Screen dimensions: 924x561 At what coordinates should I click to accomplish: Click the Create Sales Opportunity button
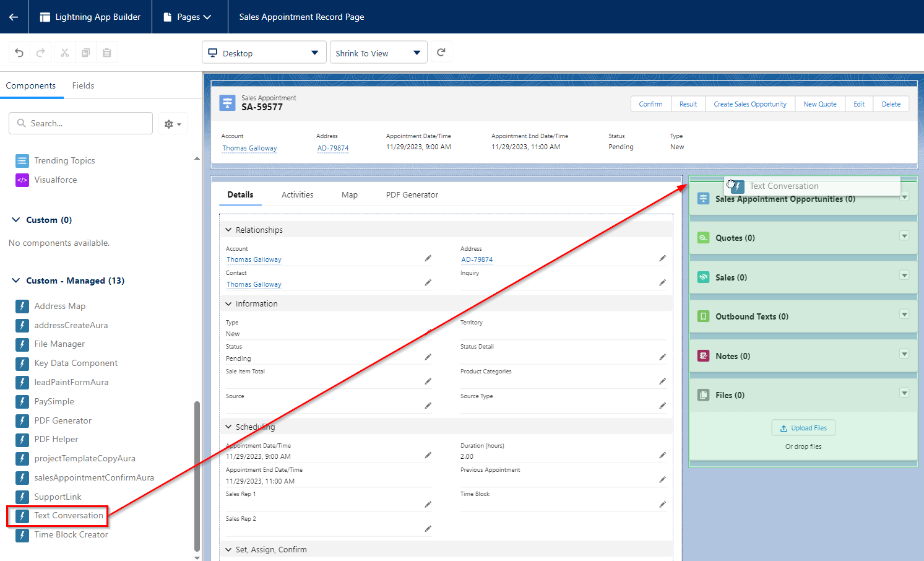point(750,103)
